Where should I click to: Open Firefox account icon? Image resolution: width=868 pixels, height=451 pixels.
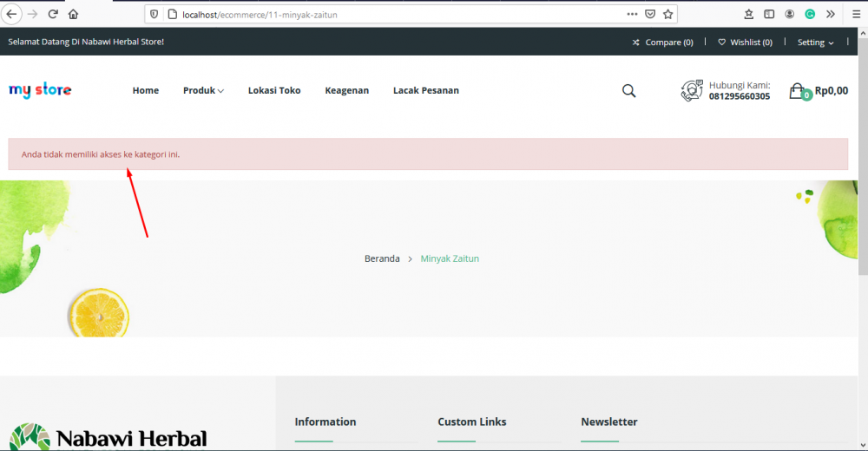point(790,15)
